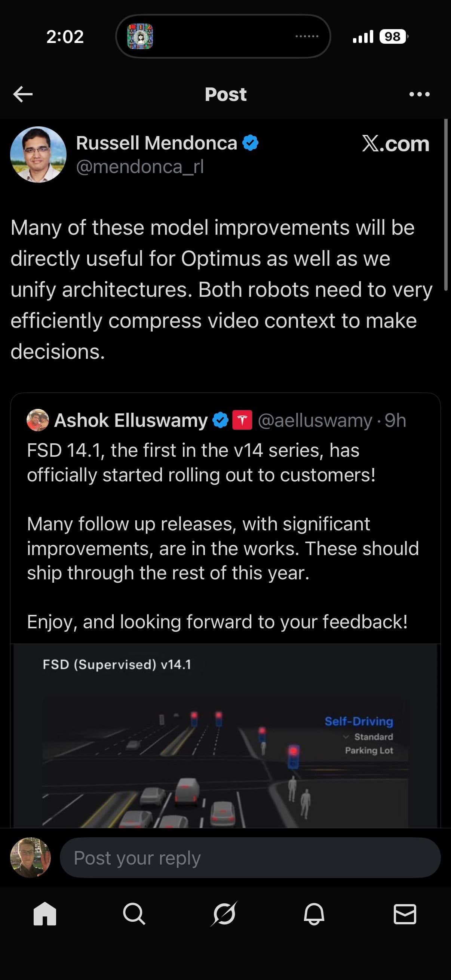Tap the back arrow icon
The image size is (451, 980).
click(23, 94)
